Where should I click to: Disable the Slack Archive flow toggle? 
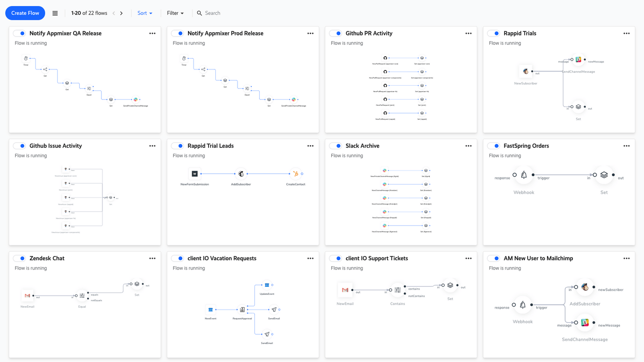click(336, 146)
